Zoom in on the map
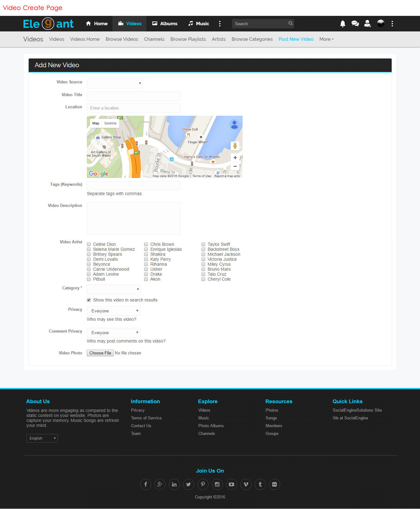The height and width of the screenshot is (509, 420). pyautogui.click(x=235, y=157)
